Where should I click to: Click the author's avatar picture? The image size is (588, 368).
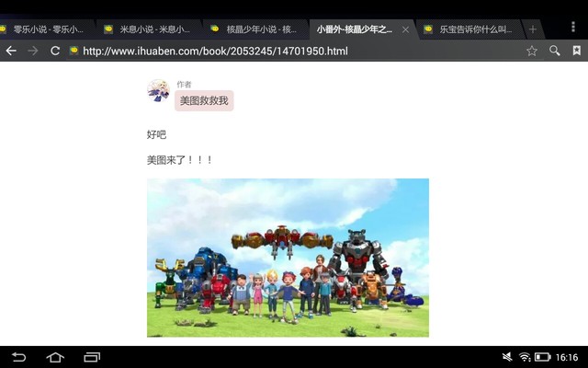tap(158, 90)
